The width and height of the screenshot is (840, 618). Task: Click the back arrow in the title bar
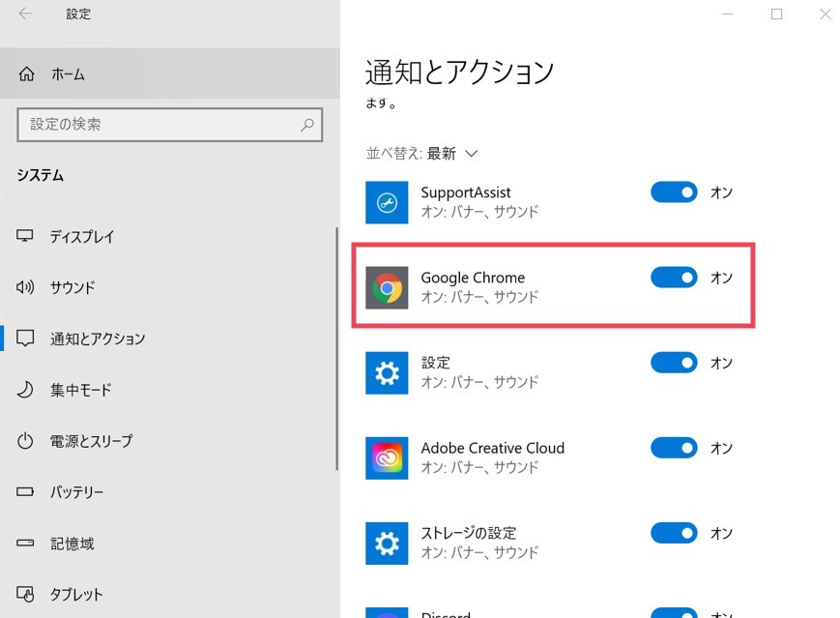click(25, 15)
